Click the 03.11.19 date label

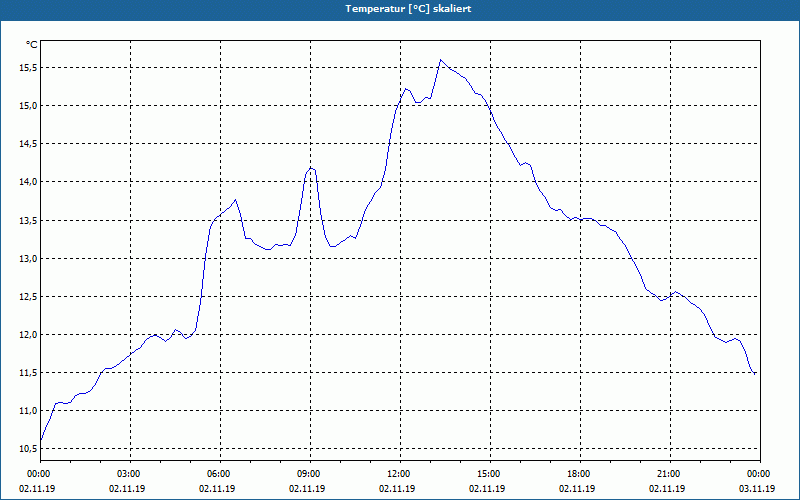757,488
